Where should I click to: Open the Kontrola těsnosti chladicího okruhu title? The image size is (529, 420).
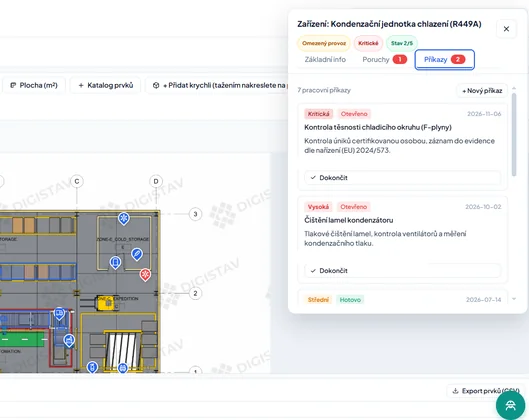coord(378,127)
